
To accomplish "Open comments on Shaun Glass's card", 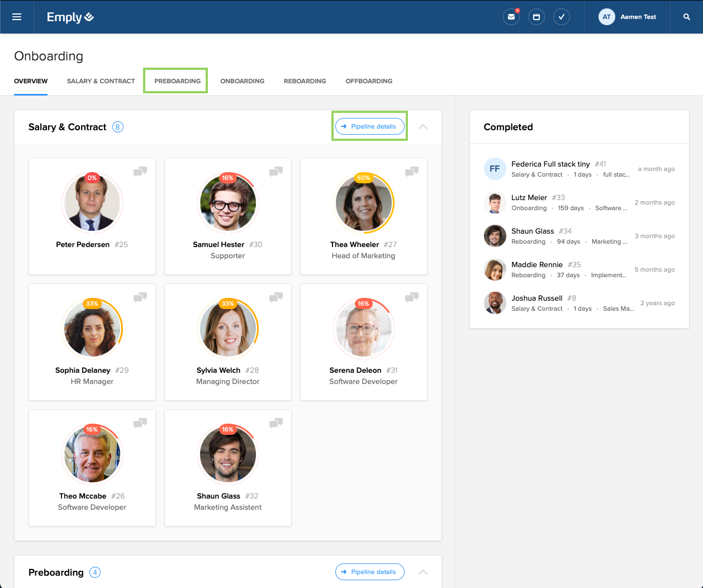I will [276, 423].
